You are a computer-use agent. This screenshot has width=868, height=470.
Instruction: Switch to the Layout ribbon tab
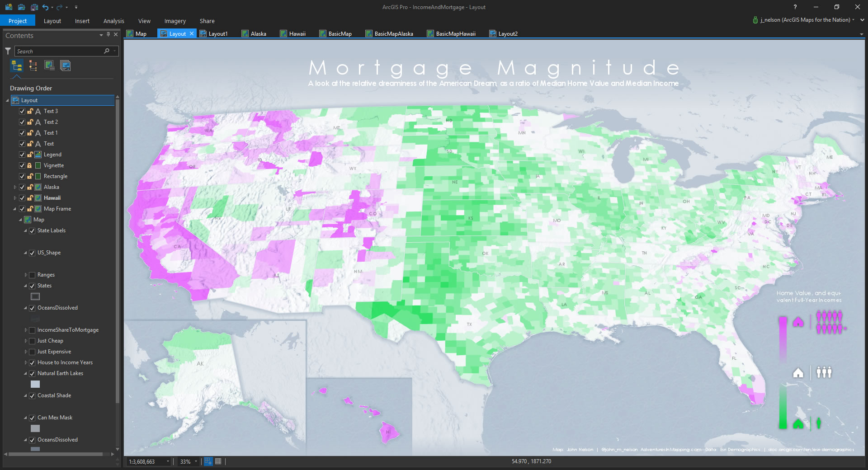coord(52,21)
